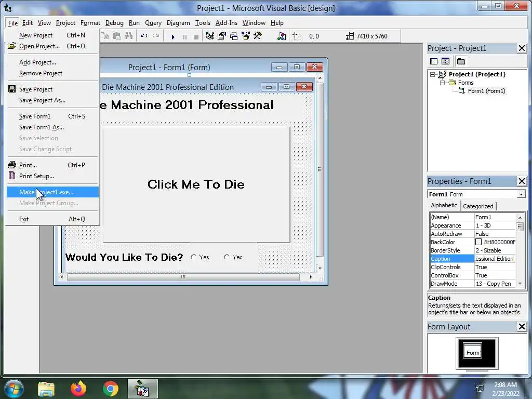Open Find using the binoculars icon
Screen dimensions: 532x399
[129, 36]
